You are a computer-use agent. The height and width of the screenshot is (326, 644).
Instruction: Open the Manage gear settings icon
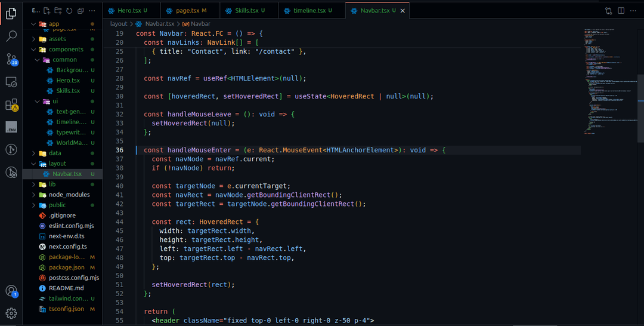coord(11,313)
